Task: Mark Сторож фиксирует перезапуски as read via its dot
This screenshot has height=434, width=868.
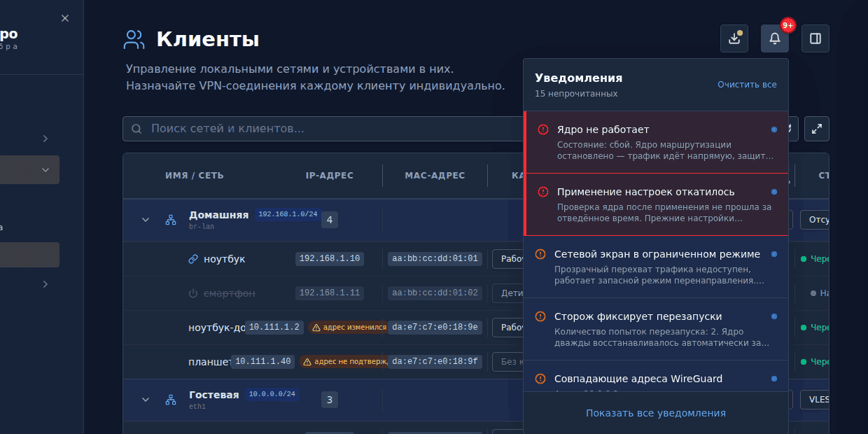Action: point(774,316)
